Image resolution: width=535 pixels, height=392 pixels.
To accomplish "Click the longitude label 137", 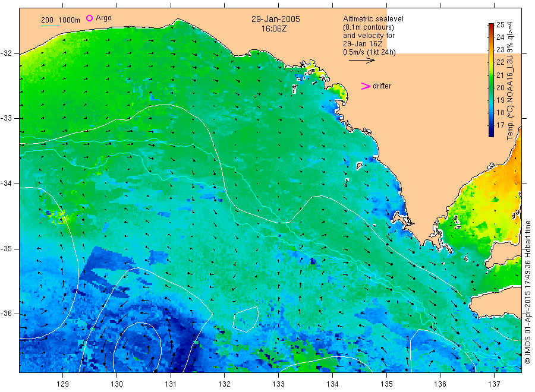I will coord(494,384).
